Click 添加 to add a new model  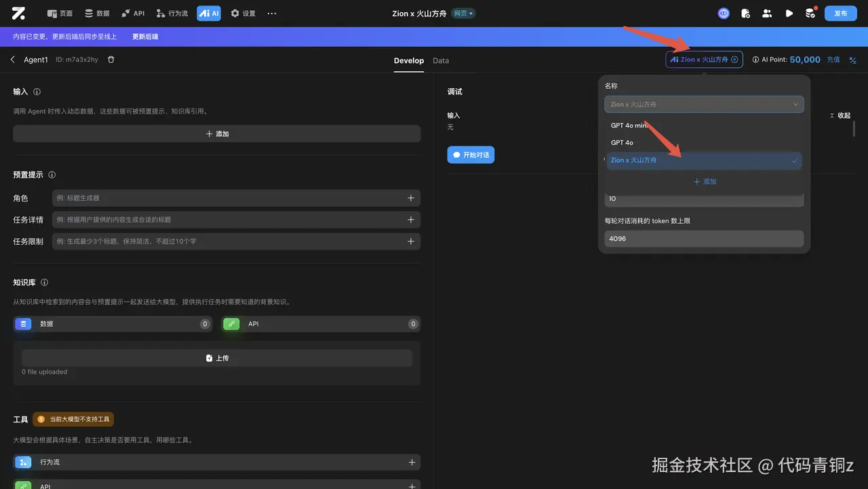pyautogui.click(x=705, y=182)
